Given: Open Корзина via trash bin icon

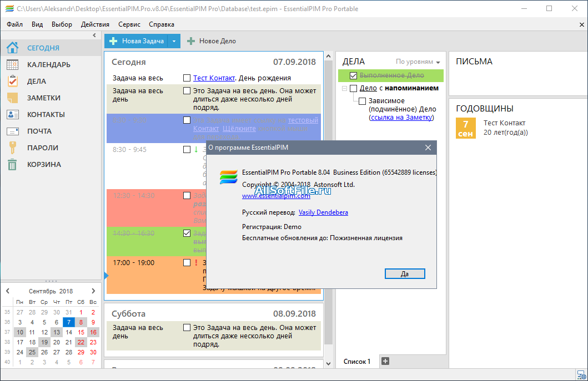Looking at the screenshot, I should [12, 165].
